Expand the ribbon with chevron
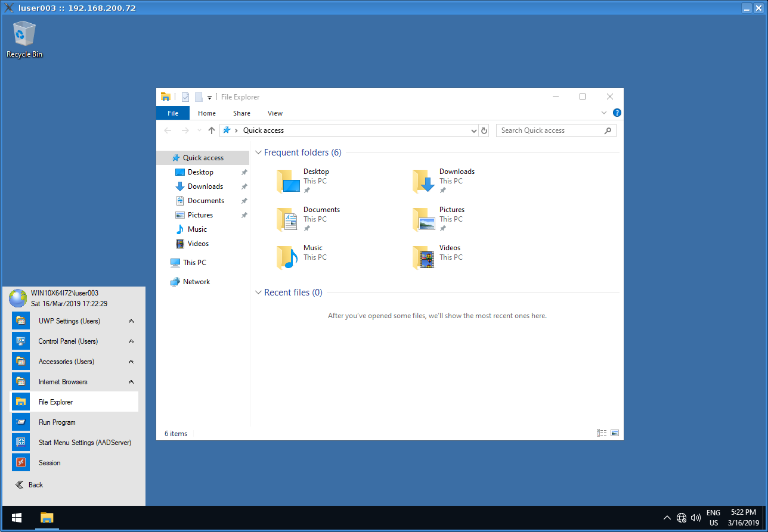This screenshot has height=532, width=768. 603,113
